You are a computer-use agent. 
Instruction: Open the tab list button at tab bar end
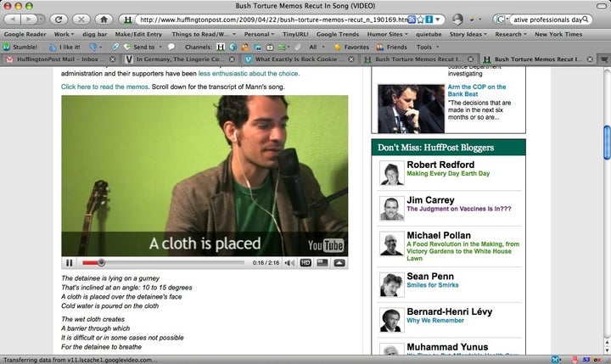[603, 59]
